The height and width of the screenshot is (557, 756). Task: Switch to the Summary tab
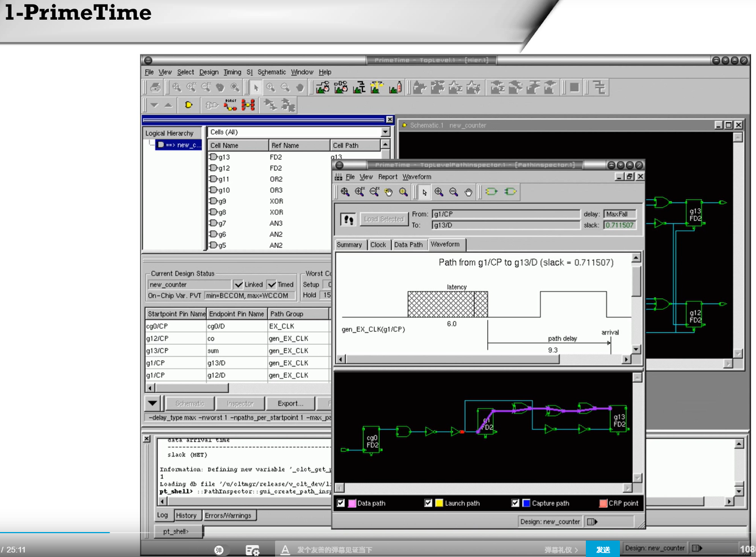coord(349,245)
